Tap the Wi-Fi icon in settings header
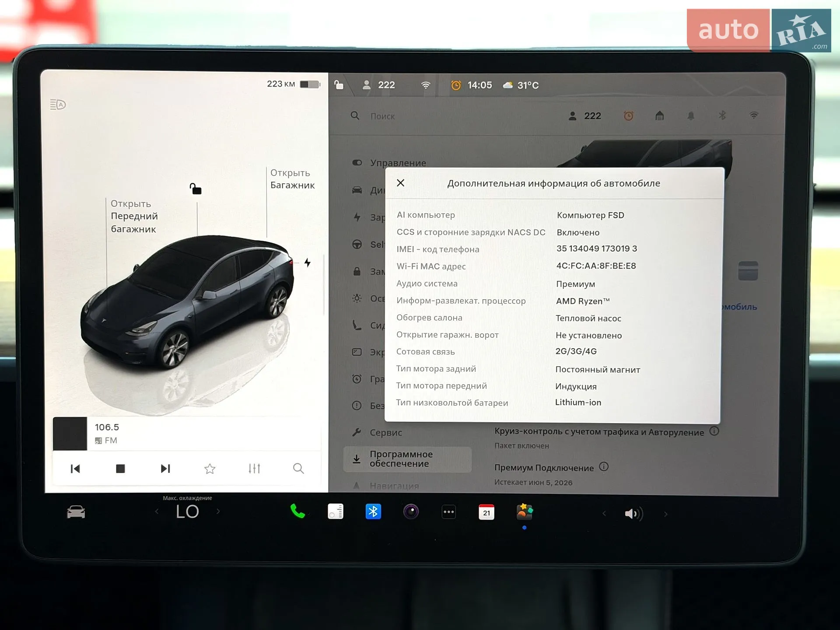The width and height of the screenshot is (840, 630). click(x=754, y=115)
